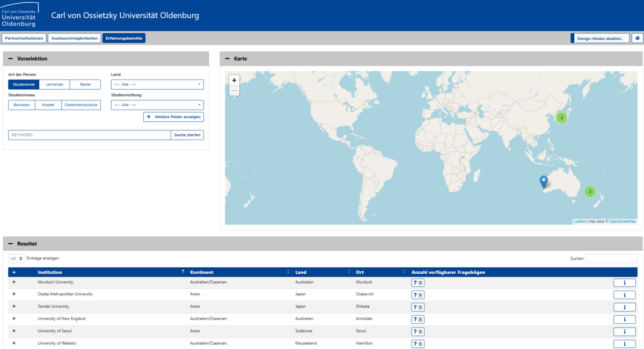
Task: Switch to the Austauschmöglichkeiten tab
Action: tap(74, 38)
